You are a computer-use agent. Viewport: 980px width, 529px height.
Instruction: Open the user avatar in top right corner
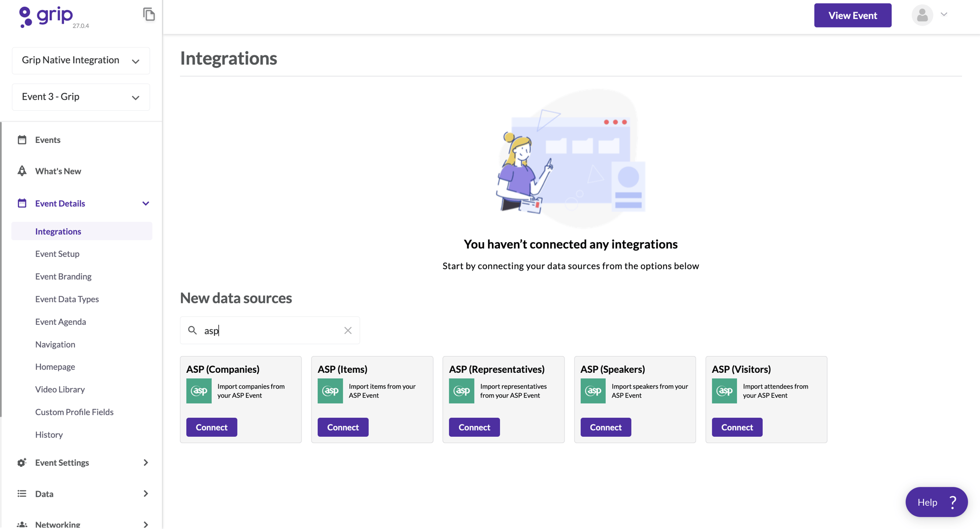click(x=922, y=15)
